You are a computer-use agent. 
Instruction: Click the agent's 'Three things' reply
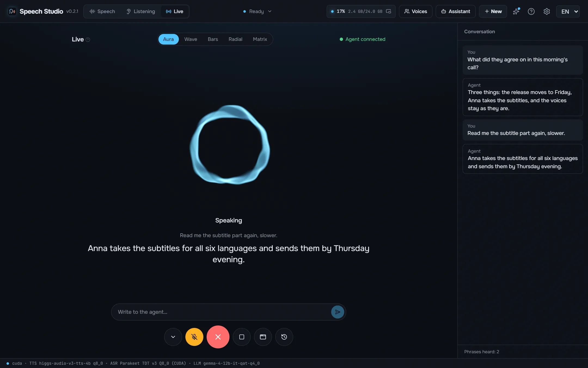[522, 97]
